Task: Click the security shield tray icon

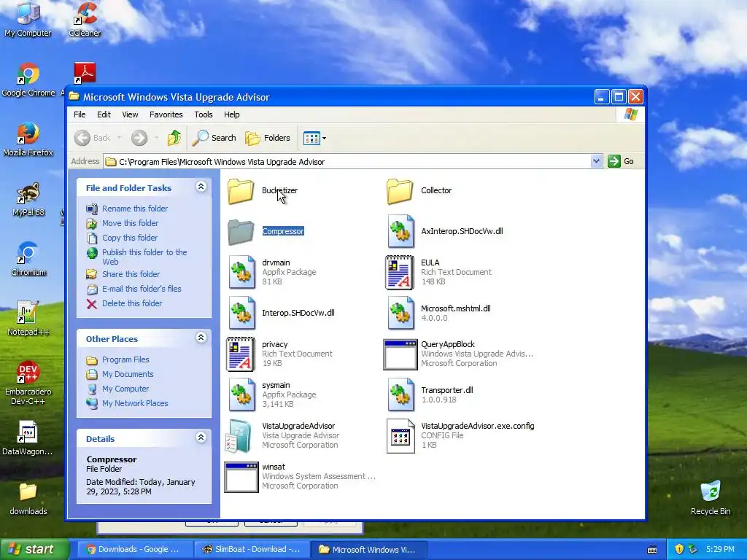Action: click(x=679, y=550)
